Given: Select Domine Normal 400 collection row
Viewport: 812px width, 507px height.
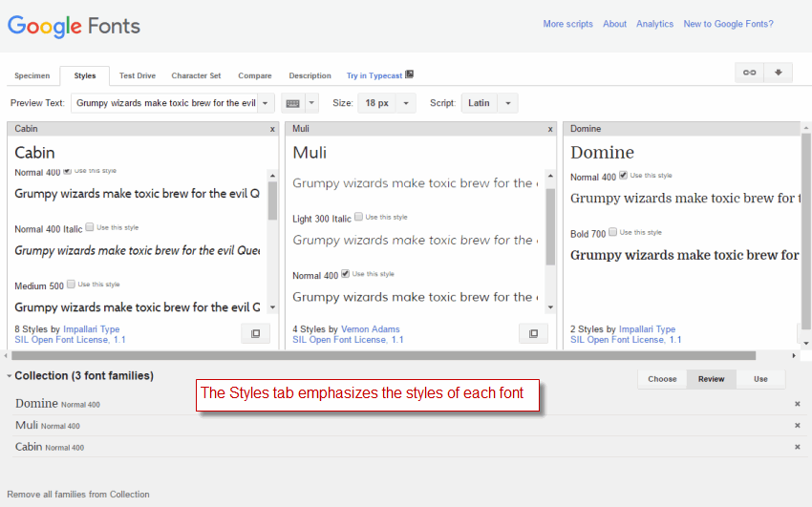Looking at the screenshot, I should (x=407, y=404).
